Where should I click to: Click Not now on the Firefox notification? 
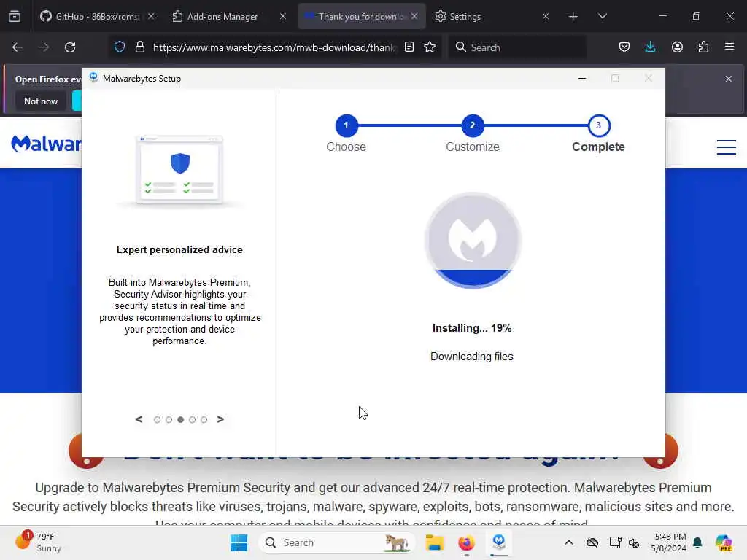pos(41,101)
